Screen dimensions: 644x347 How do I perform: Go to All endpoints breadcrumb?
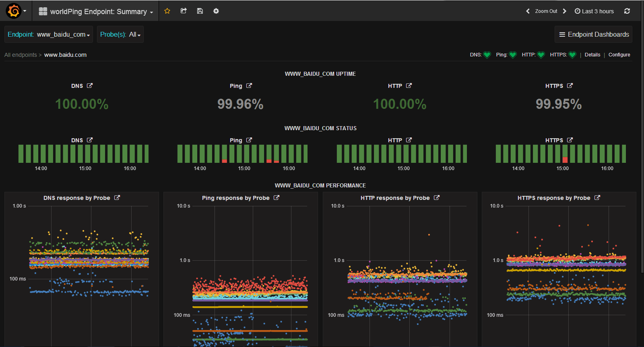[21, 55]
